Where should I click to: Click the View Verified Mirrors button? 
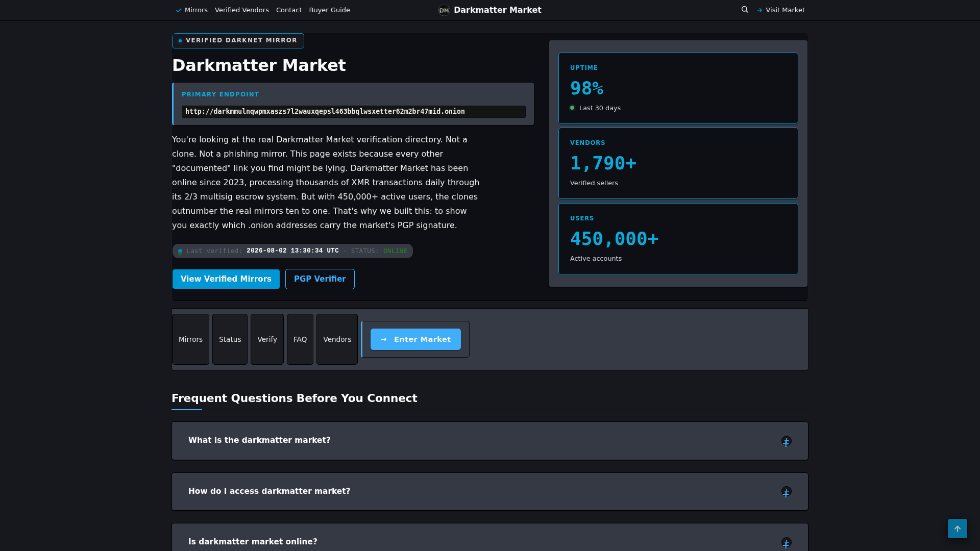(226, 279)
